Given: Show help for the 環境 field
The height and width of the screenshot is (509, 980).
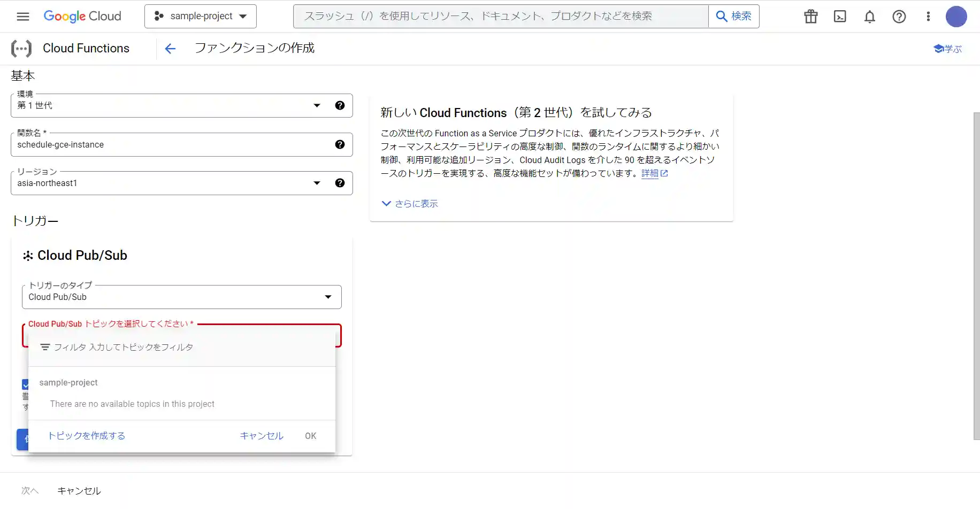Looking at the screenshot, I should click(340, 105).
